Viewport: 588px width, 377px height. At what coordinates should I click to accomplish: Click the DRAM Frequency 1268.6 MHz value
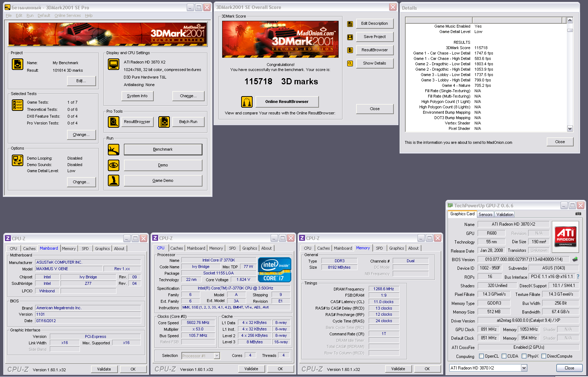click(384, 289)
